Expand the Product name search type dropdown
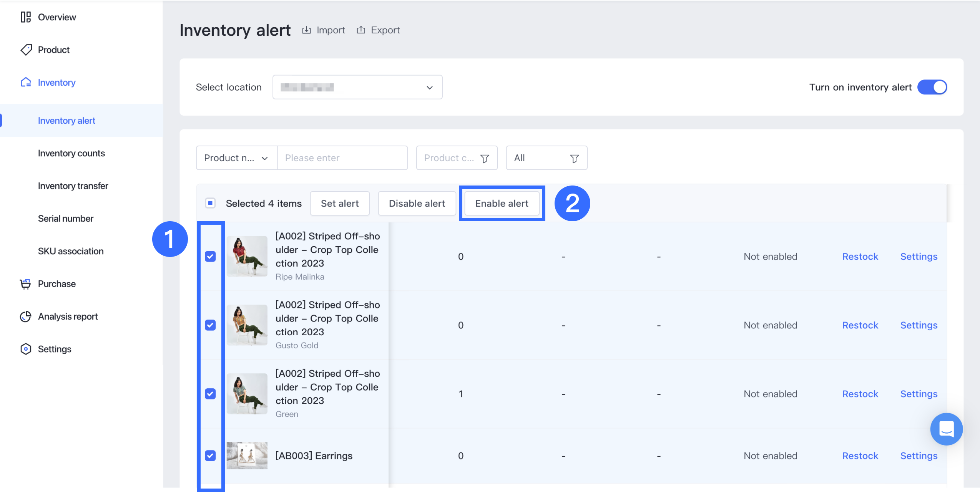This screenshot has width=980, height=492. [236, 158]
